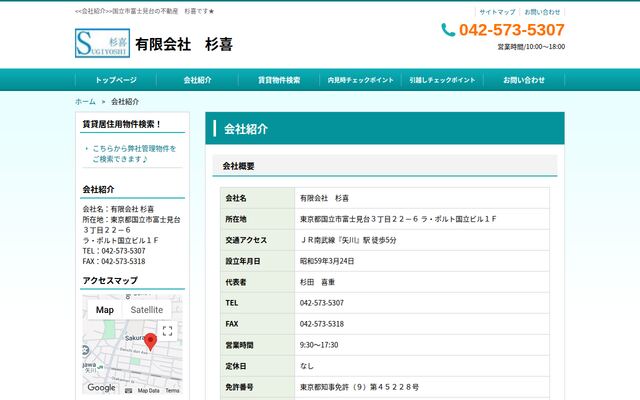Viewport: 640px width, 400px height.
Task: Toggle fullscreen view on the map
Action: coord(167,331)
